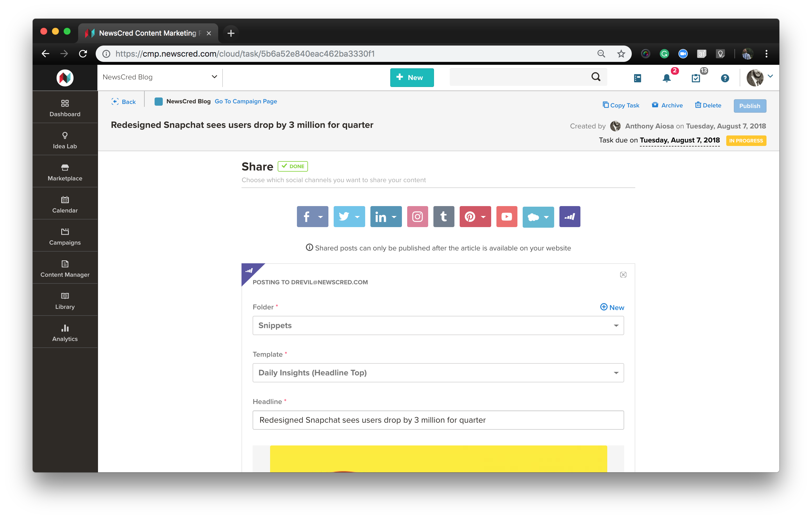The width and height of the screenshot is (812, 519).
Task: Click the Zoom extension icon
Action: click(x=683, y=54)
